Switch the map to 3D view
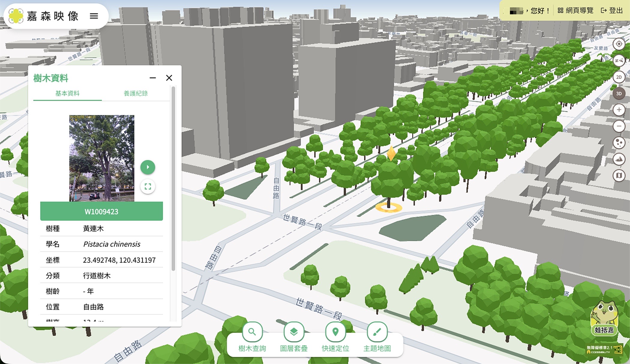 [619, 94]
